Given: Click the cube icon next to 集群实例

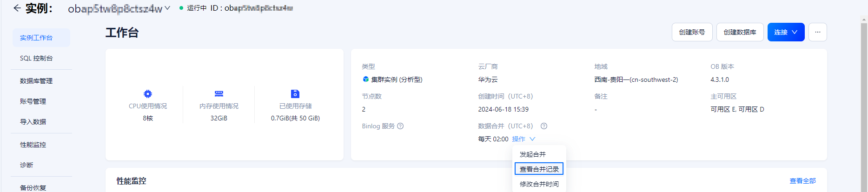Looking at the screenshot, I should click(365, 79).
